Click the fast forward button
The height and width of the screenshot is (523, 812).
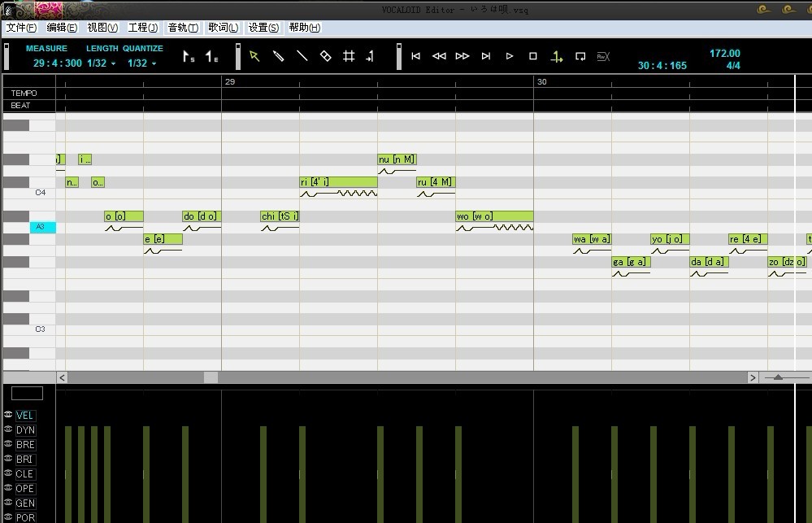[462, 56]
